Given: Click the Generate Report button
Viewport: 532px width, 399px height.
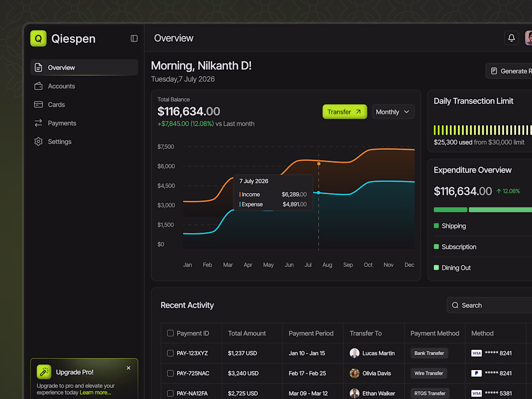Looking at the screenshot, I should tap(509, 71).
